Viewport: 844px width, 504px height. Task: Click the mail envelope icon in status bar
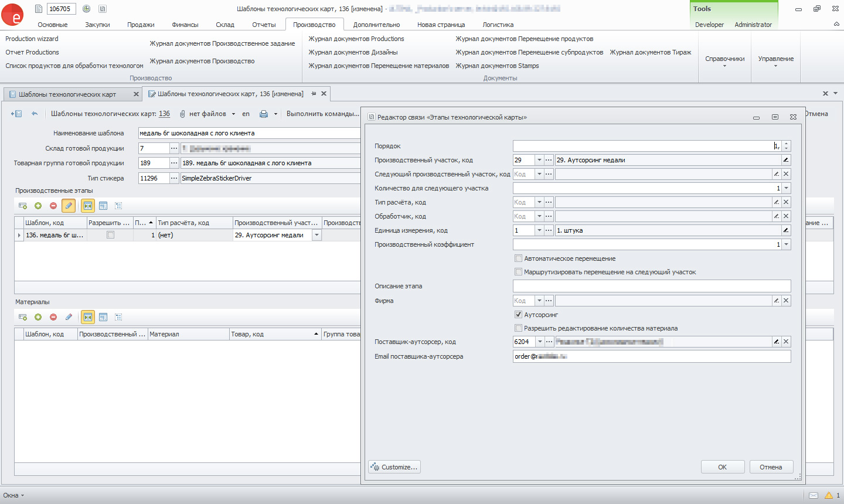[814, 495]
